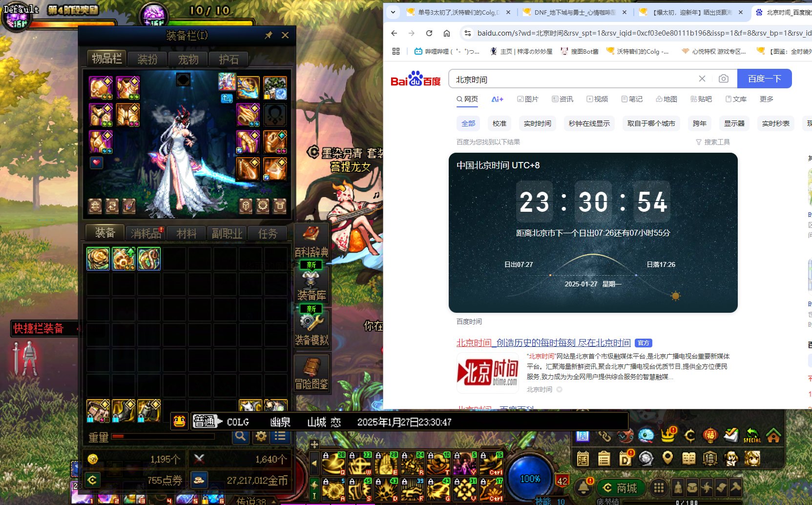Switch to the 宠物 pet tab
Screen dimensions: 812x505
tap(188, 60)
